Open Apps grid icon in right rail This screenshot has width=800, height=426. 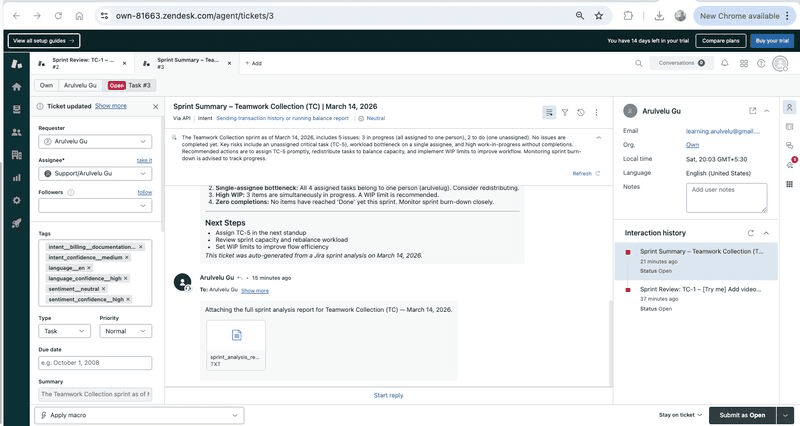pos(789,184)
